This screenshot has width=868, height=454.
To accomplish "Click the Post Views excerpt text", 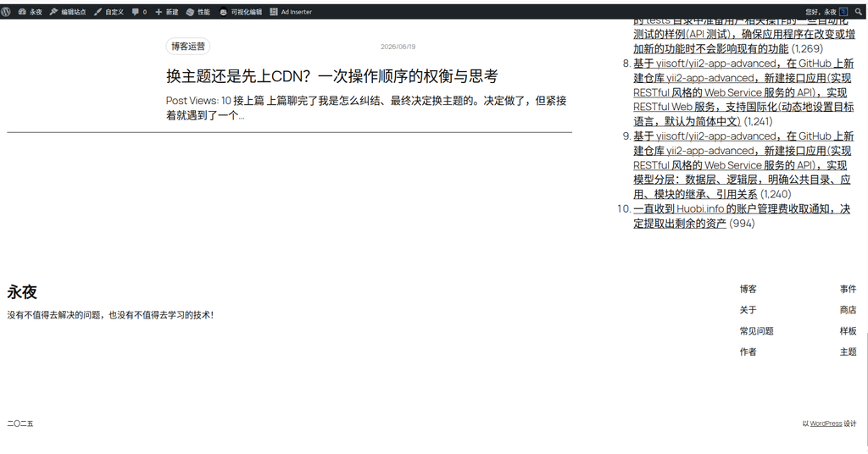I will [x=366, y=108].
